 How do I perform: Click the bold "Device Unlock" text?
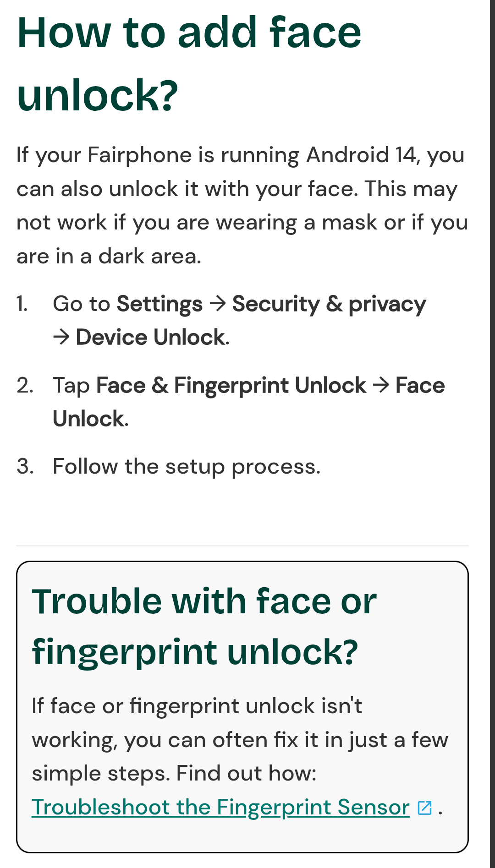point(151,338)
